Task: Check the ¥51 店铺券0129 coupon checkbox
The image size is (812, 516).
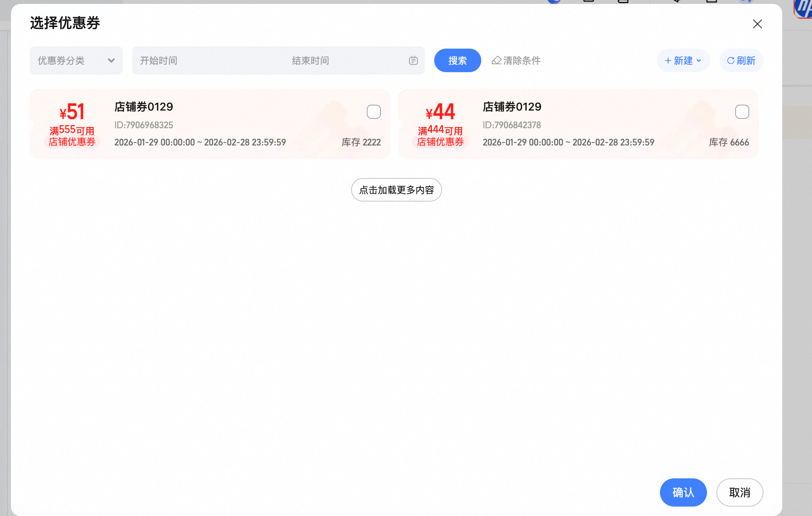Action: tap(373, 112)
